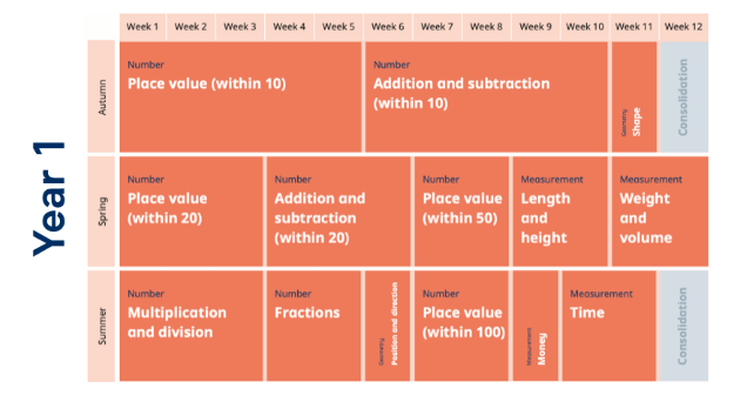Click the Week 6 header cell
This screenshot has height=402, width=740.
point(387,27)
